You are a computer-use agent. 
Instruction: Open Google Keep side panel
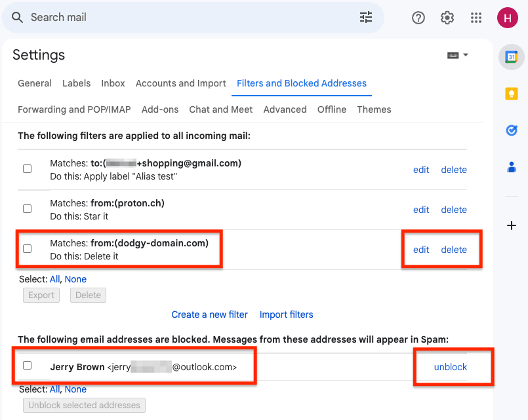(511, 94)
